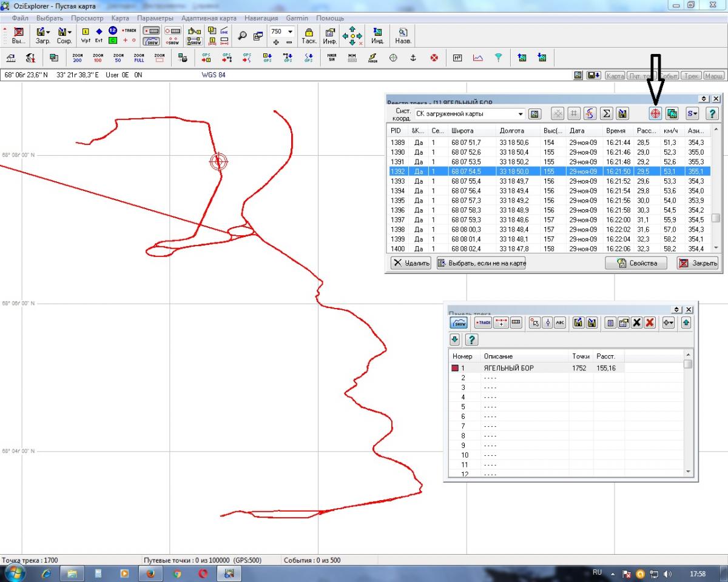Click the red X delete icon in track panel
The width and height of the screenshot is (728, 582).
pyautogui.click(x=650, y=323)
